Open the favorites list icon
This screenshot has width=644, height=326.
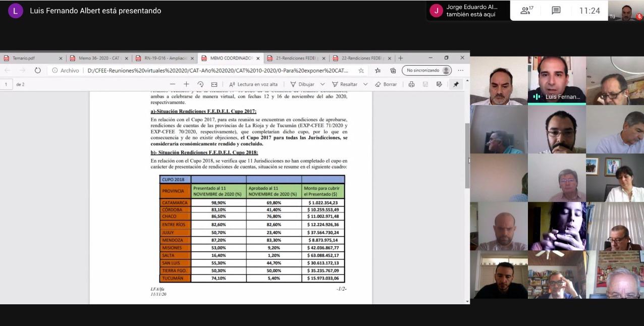(x=378, y=71)
